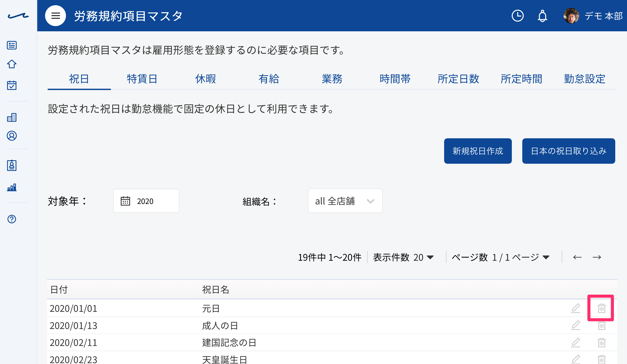Click the 元日 holiday name
The height and width of the screenshot is (364, 627).
point(211,308)
